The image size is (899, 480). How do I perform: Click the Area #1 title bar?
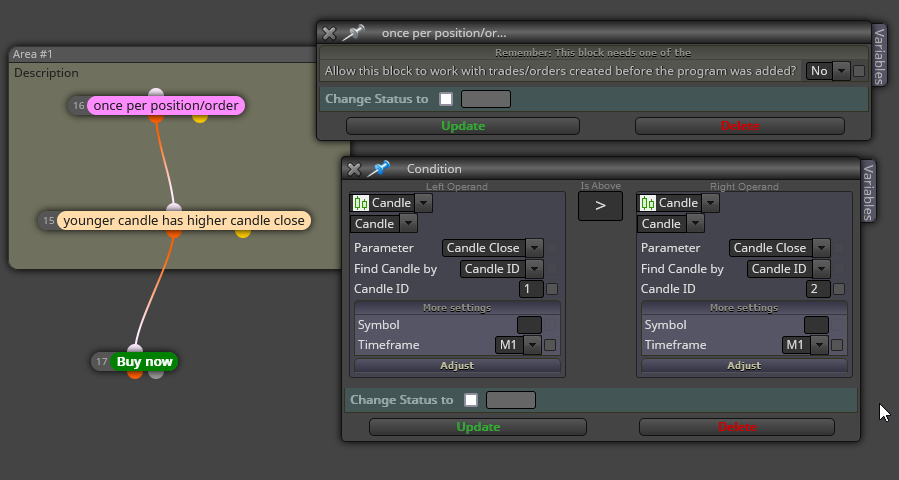coord(163,54)
